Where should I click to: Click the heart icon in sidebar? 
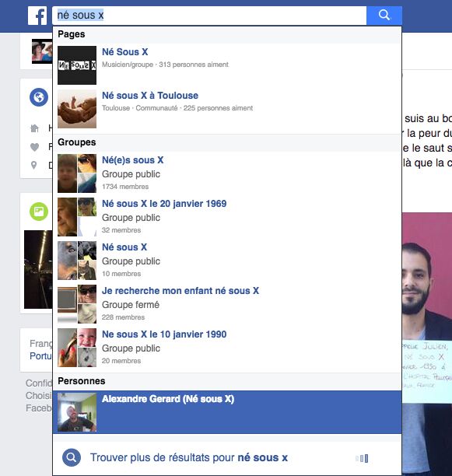pyautogui.click(x=34, y=147)
